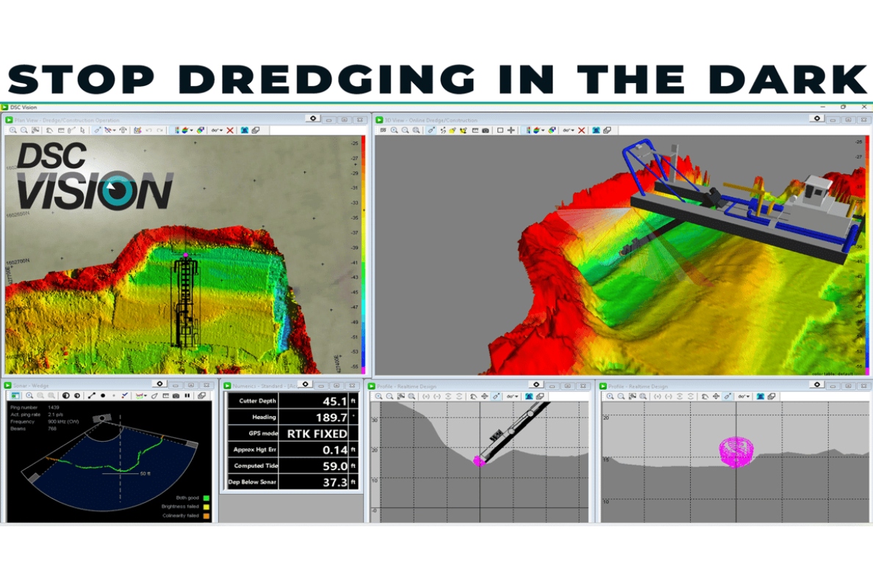
Task: Click the cascade windows icon in Plan View
Action: point(256,130)
